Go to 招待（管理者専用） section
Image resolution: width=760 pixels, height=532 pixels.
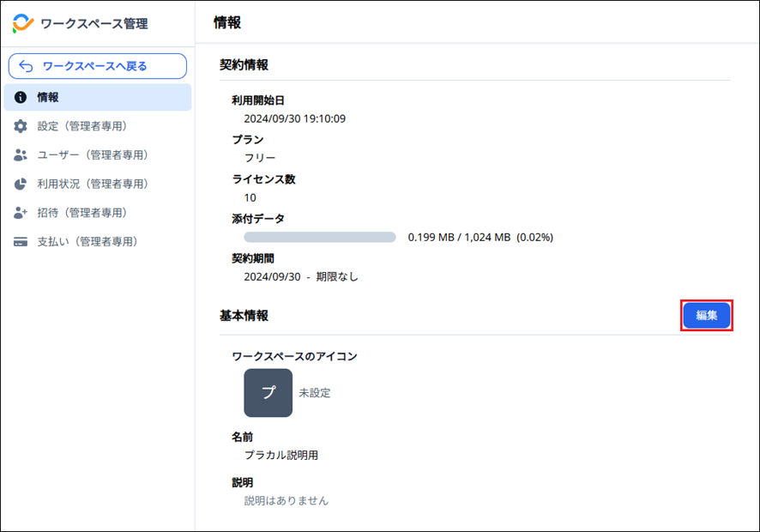pos(82,213)
